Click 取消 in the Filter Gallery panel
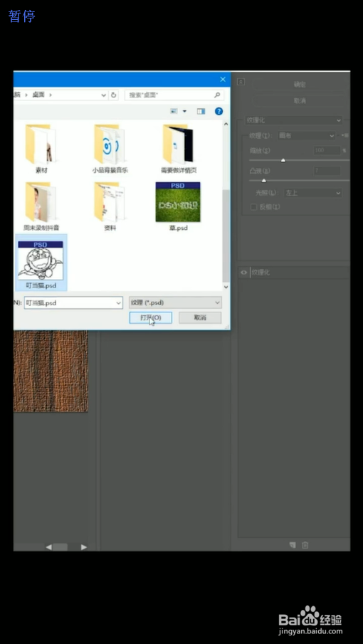363x644 pixels. pyautogui.click(x=300, y=100)
